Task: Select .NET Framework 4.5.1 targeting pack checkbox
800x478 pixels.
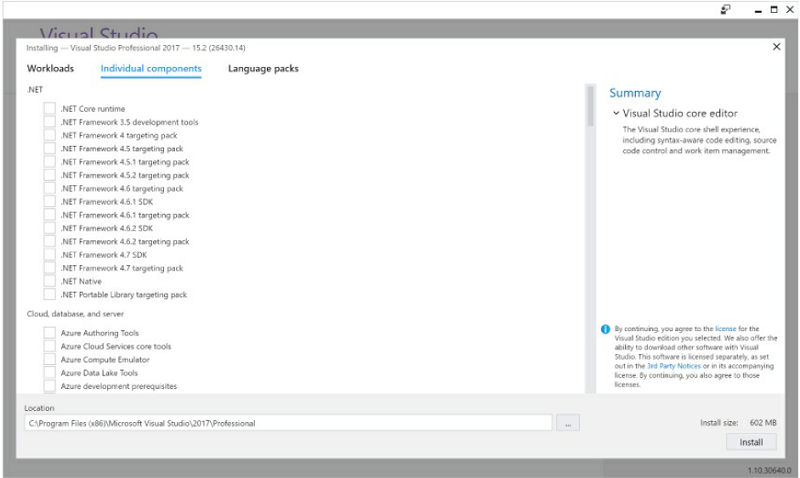Action: pos(49,161)
